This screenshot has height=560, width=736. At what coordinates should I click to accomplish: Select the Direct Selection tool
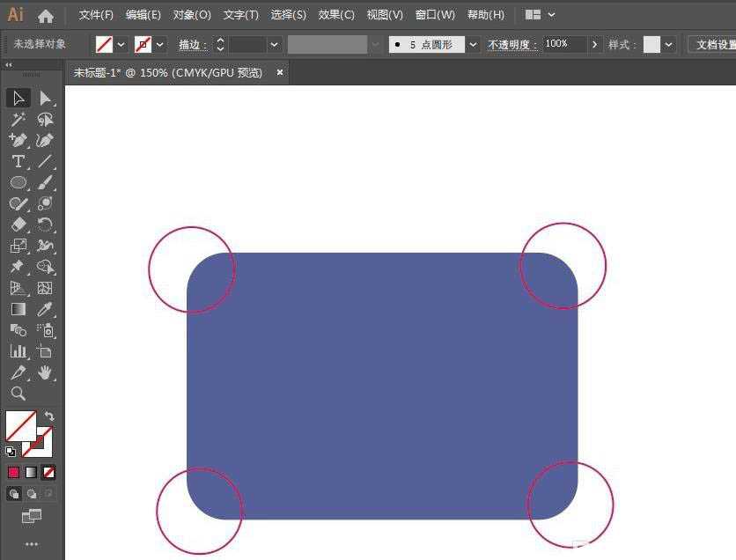(x=45, y=98)
